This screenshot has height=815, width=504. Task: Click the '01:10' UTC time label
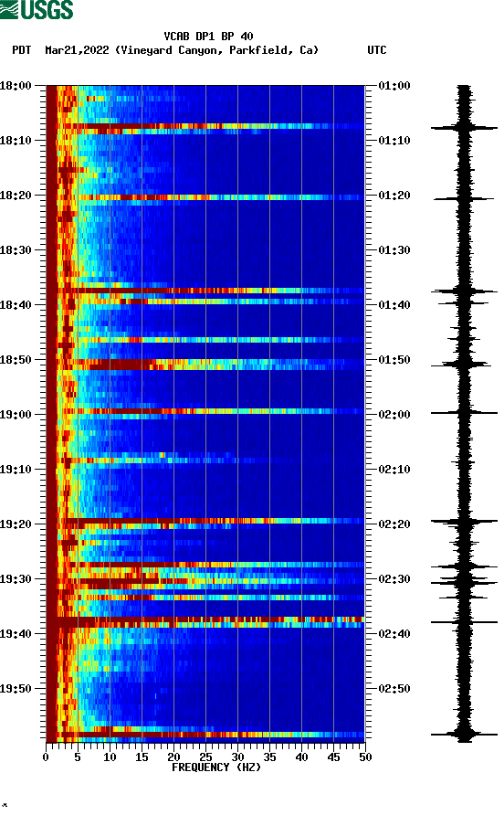[x=394, y=141]
